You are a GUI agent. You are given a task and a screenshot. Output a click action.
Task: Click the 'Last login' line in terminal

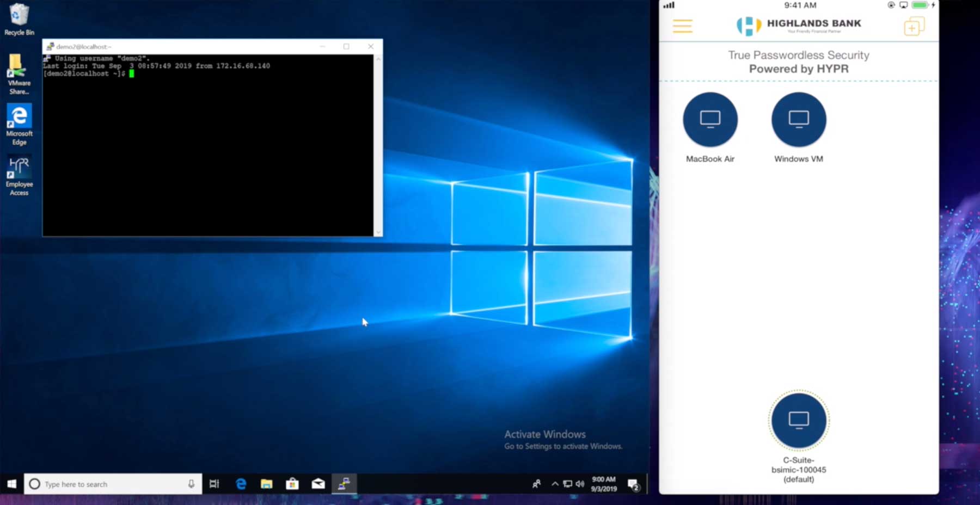click(157, 66)
